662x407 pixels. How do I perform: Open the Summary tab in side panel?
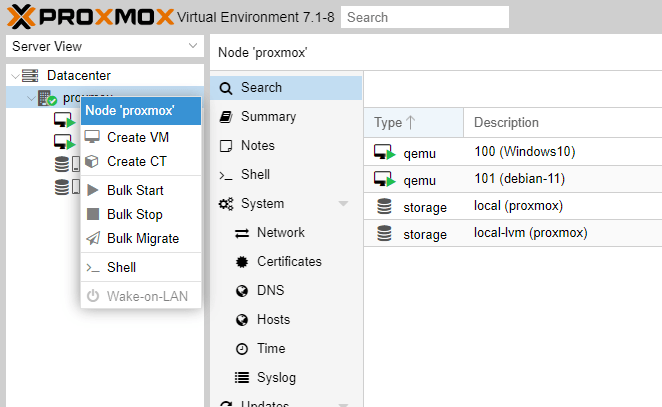[x=267, y=117]
